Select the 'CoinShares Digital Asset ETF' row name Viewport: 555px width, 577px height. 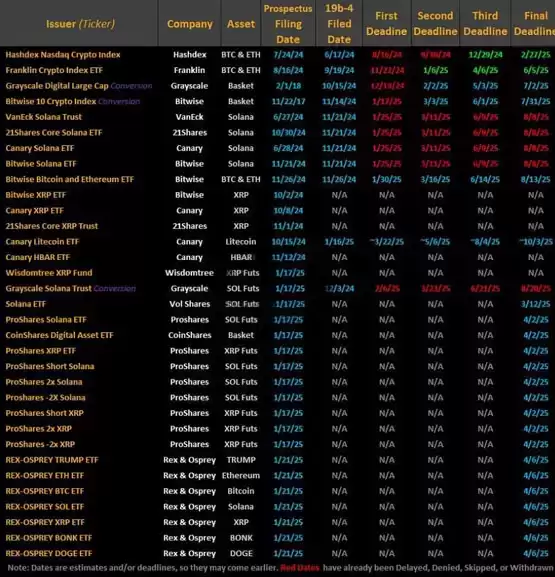tap(59, 335)
